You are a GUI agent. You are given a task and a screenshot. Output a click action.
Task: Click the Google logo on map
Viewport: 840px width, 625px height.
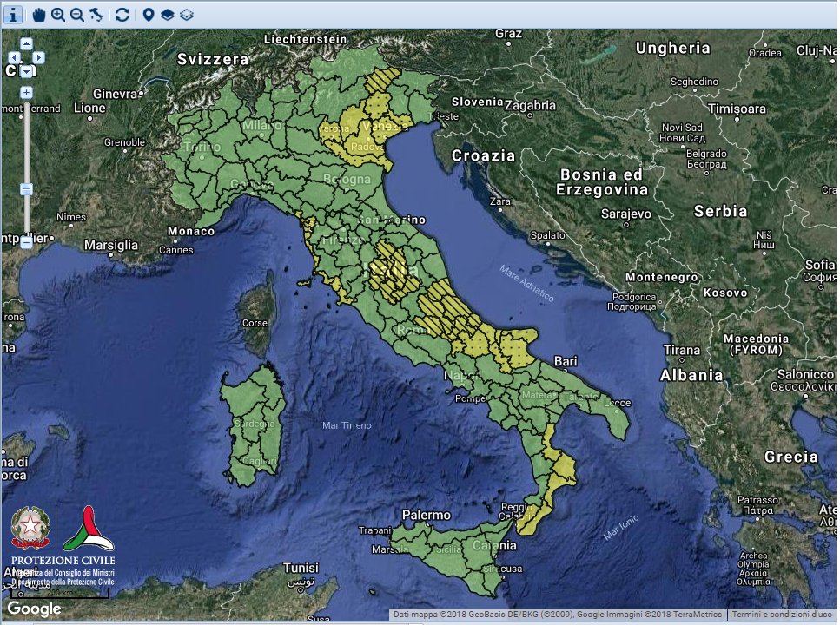coord(34,609)
